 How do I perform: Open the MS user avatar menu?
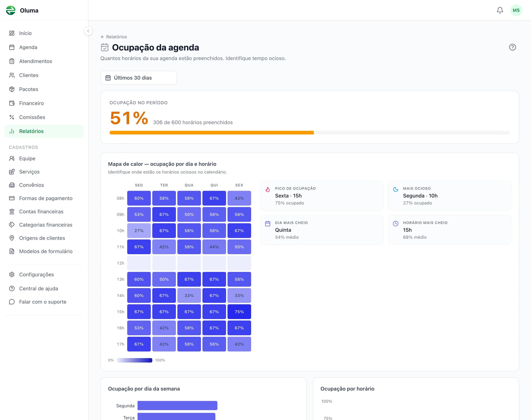pyautogui.click(x=516, y=10)
